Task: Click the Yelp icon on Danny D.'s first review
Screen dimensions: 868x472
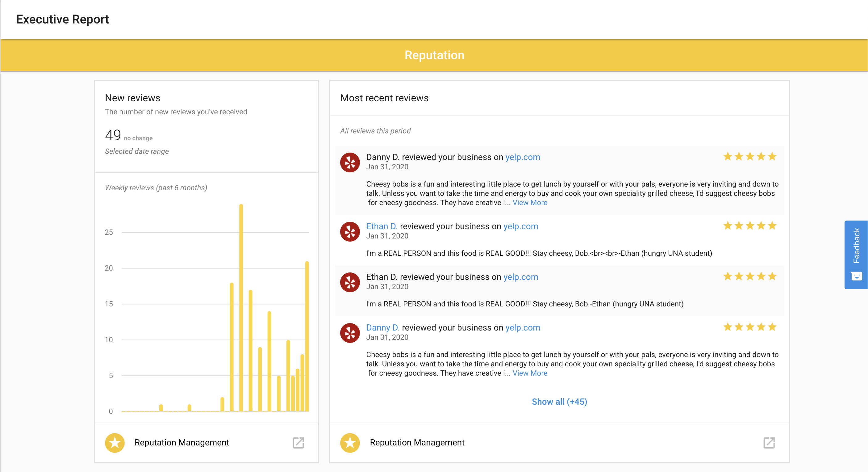Action: point(350,162)
